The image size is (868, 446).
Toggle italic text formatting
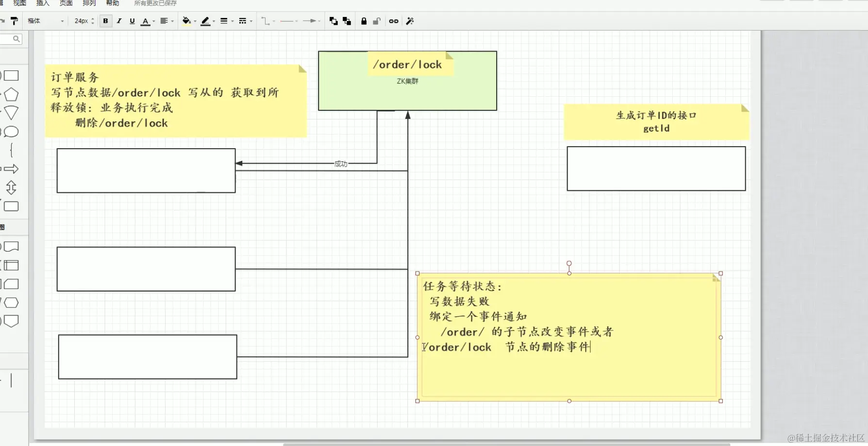(119, 21)
